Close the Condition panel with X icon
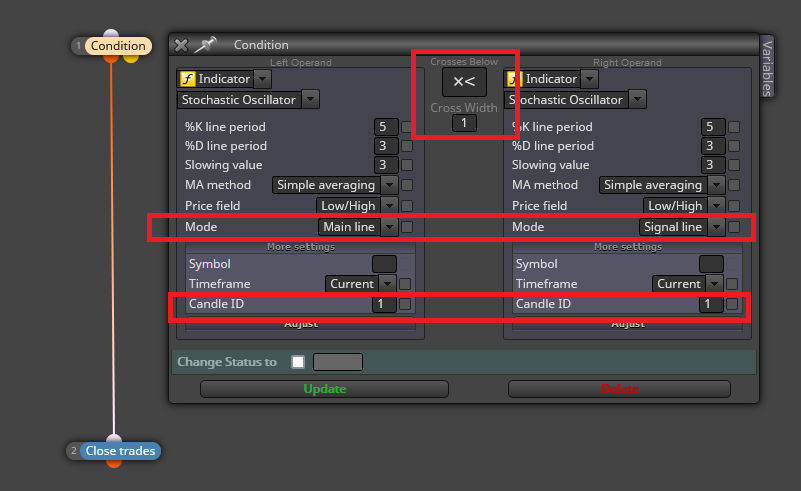The width and height of the screenshot is (801, 491). (x=181, y=45)
